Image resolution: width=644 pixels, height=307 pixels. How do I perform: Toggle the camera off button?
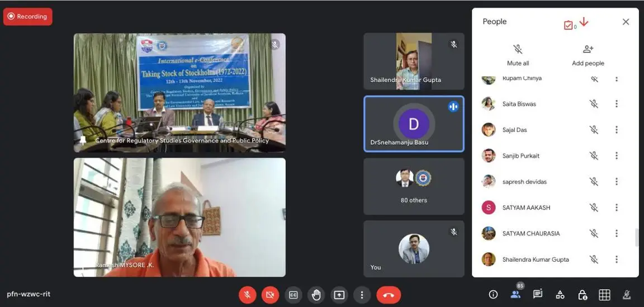[x=270, y=295]
